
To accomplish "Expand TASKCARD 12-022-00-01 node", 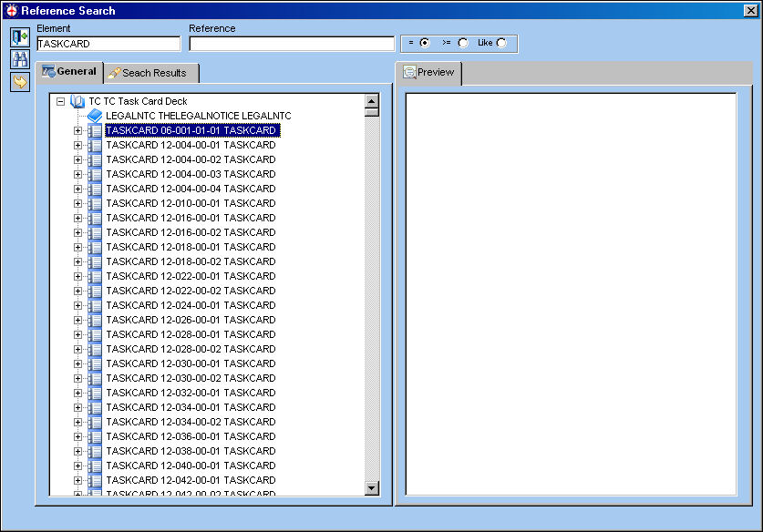I will click(x=77, y=277).
